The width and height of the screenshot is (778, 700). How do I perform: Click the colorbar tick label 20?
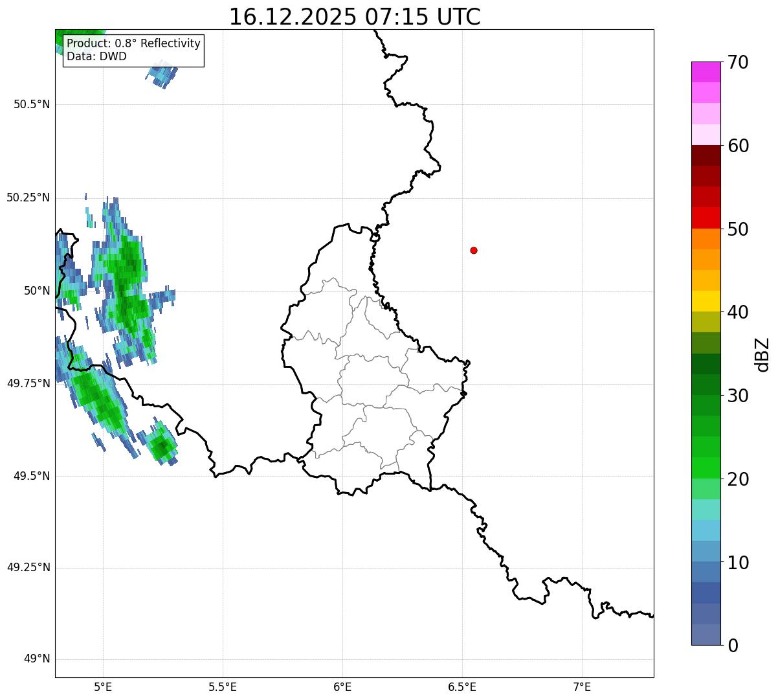pyautogui.click(x=738, y=479)
